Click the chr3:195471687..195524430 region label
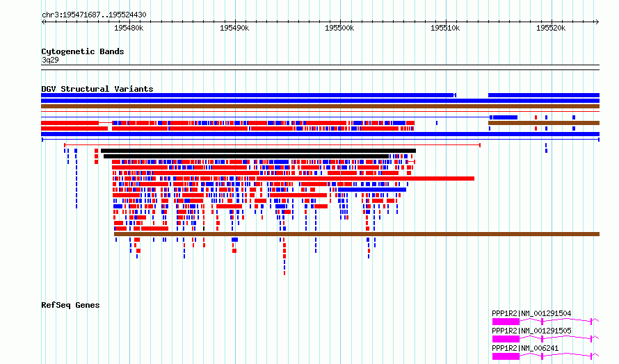619x364 pixels. (x=94, y=15)
